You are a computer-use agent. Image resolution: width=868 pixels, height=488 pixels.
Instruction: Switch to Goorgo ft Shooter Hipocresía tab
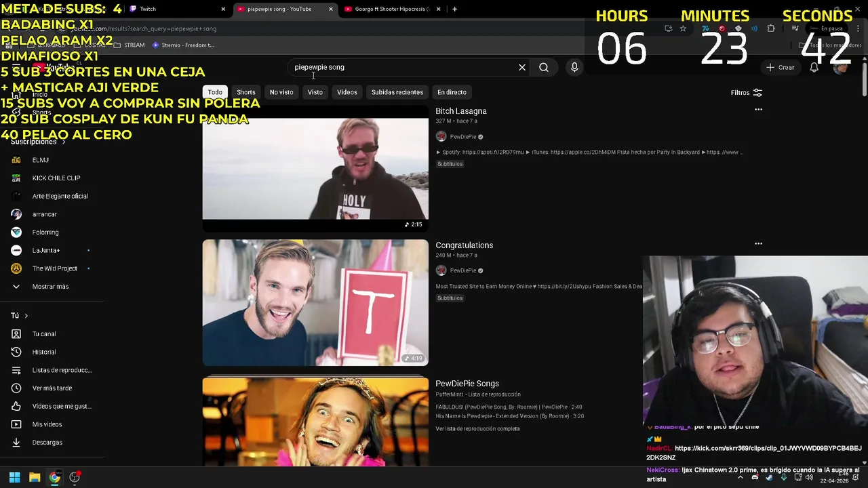[392, 9]
